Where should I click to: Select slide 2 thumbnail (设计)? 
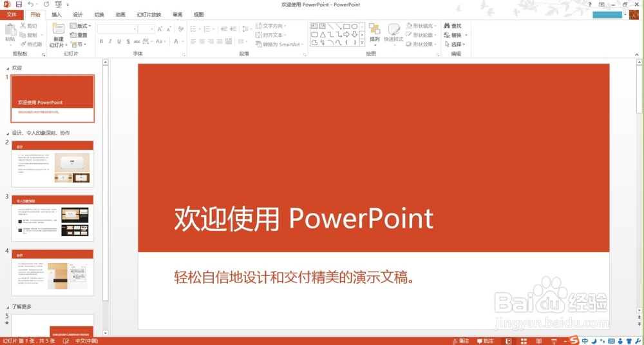pos(53,164)
